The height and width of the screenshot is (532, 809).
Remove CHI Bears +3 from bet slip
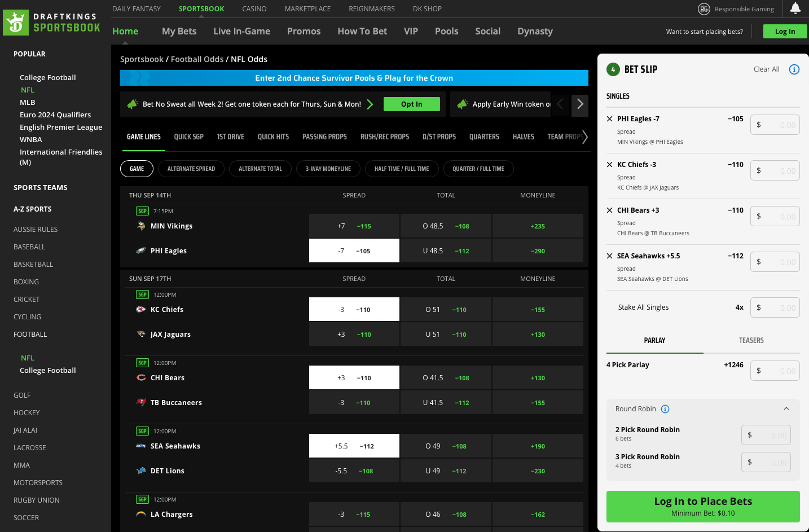point(610,210)
